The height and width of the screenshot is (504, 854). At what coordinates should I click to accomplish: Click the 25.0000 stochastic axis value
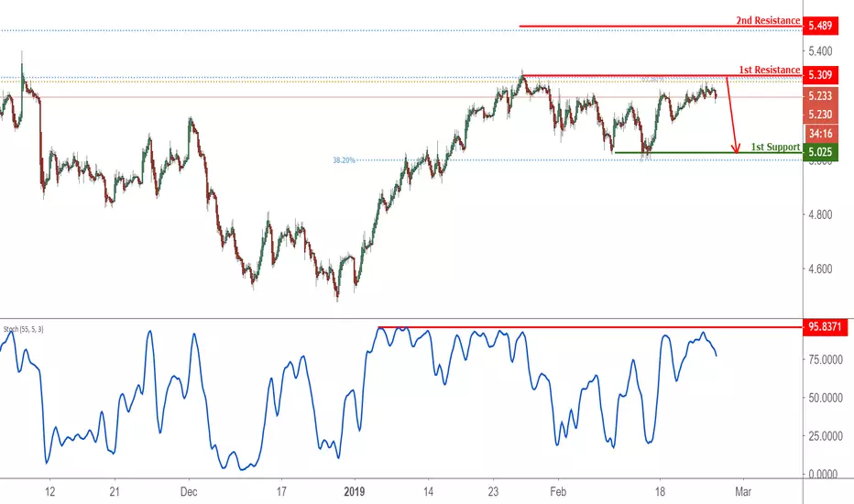point(825,436)
